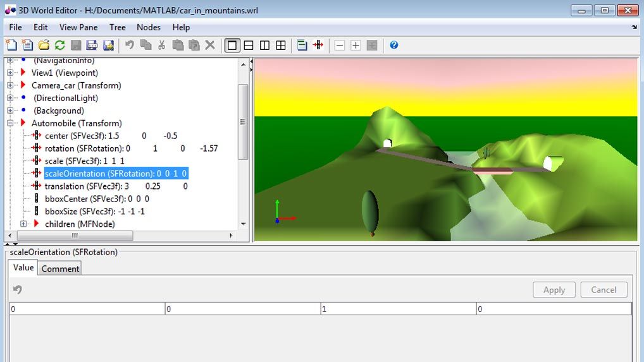Expand the (Background) node
Viewport: 644px width, 362px height.
click(x=10, y=111)
